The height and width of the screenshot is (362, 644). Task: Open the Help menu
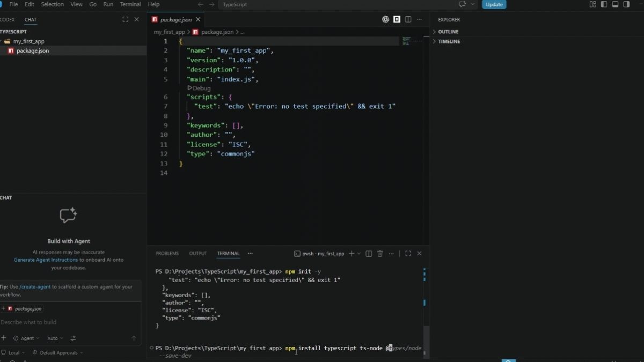(153, 4)
